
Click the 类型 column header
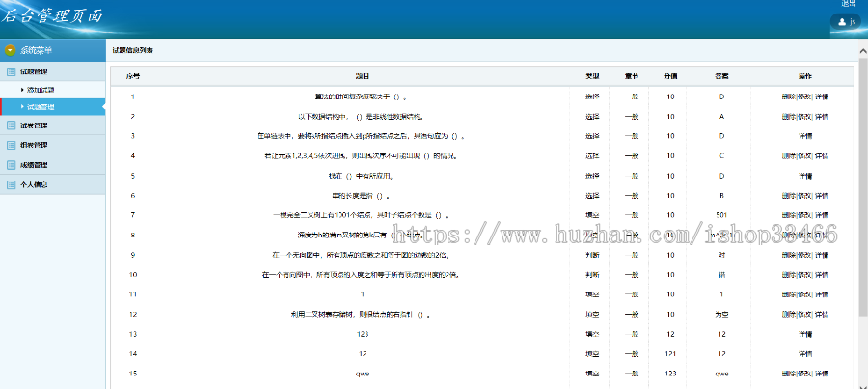[592, 76]
